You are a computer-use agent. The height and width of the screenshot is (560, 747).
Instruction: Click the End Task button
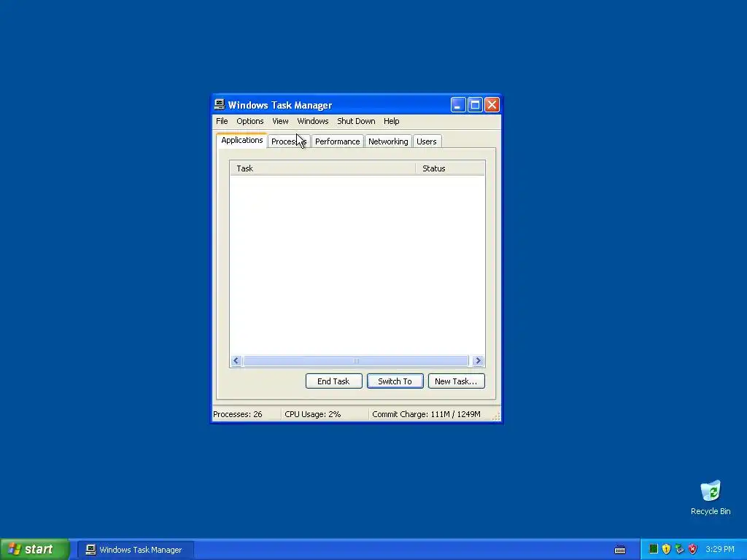tap(333, 381)
